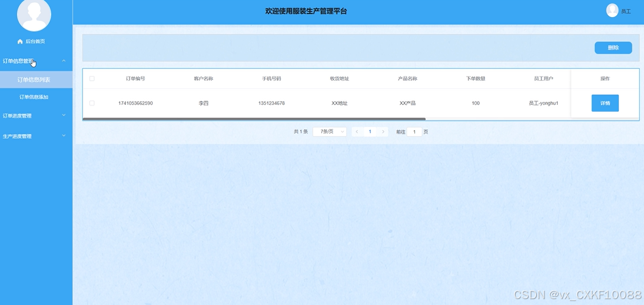
Task: Click the 员工 username label in header
Action: tap(626, 12)
